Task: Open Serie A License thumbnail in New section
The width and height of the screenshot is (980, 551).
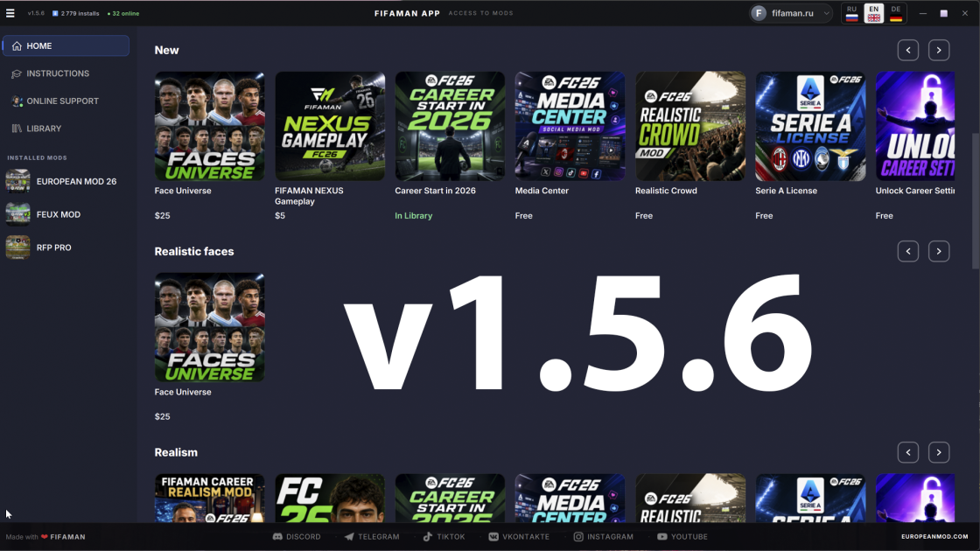Action: point(810,126)
